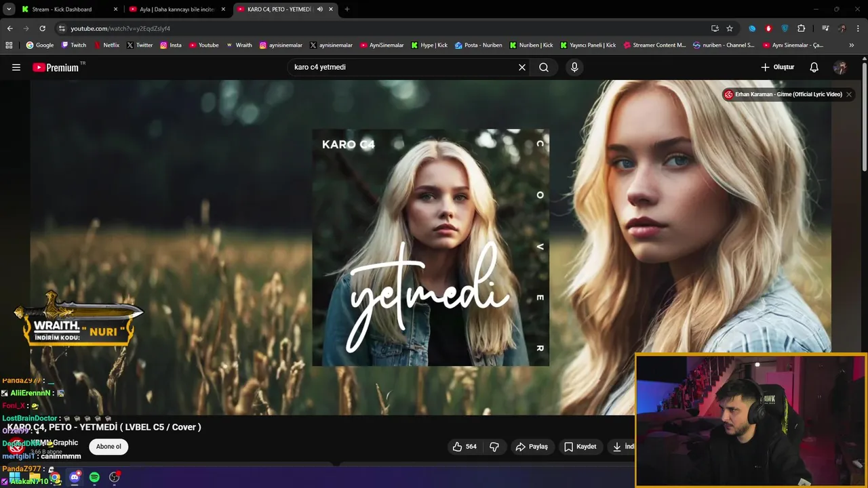Dislike the video with the thumbs-down
868x488 pixels.
[x=494, y=447]
